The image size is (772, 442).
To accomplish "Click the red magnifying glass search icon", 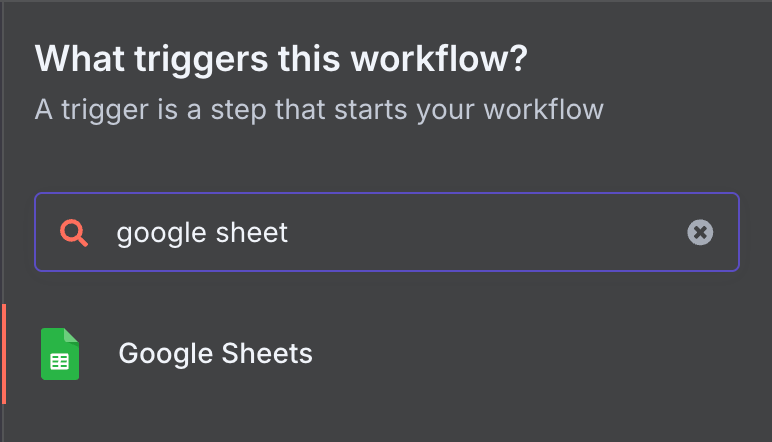I will coord(73,233).
